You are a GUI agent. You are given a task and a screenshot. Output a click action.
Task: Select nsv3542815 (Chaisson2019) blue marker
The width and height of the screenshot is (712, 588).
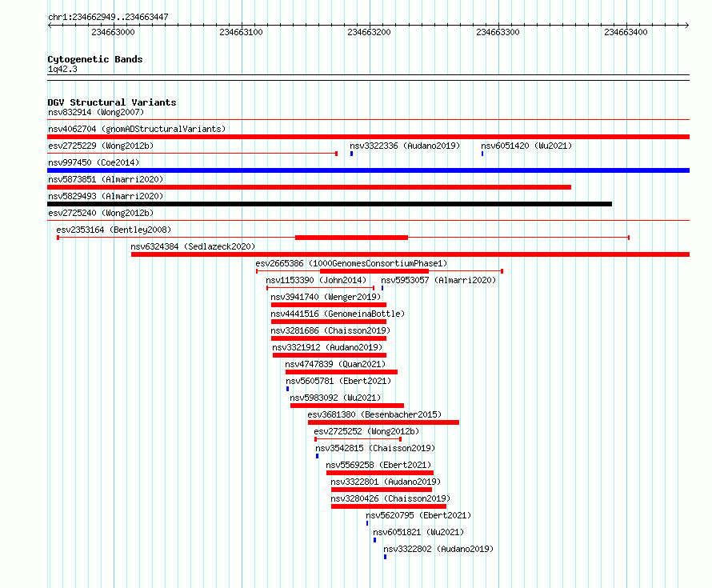pyautogui.click(x=317, y=456)
